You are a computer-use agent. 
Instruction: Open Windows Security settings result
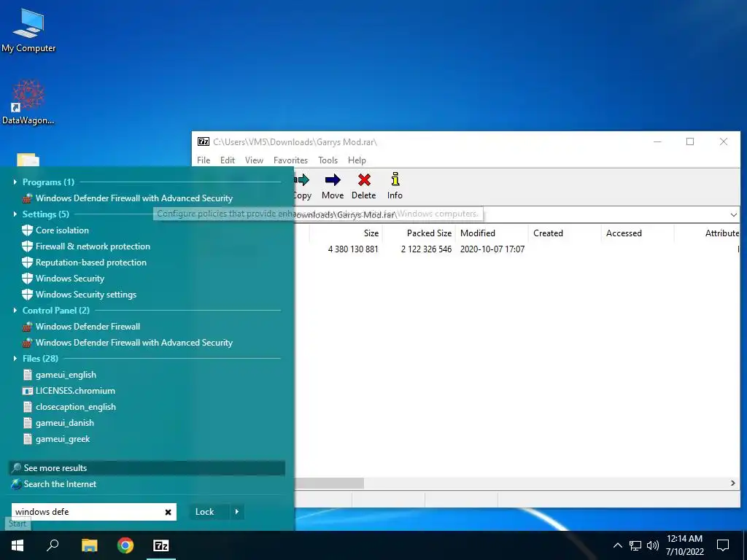(80, 295)
